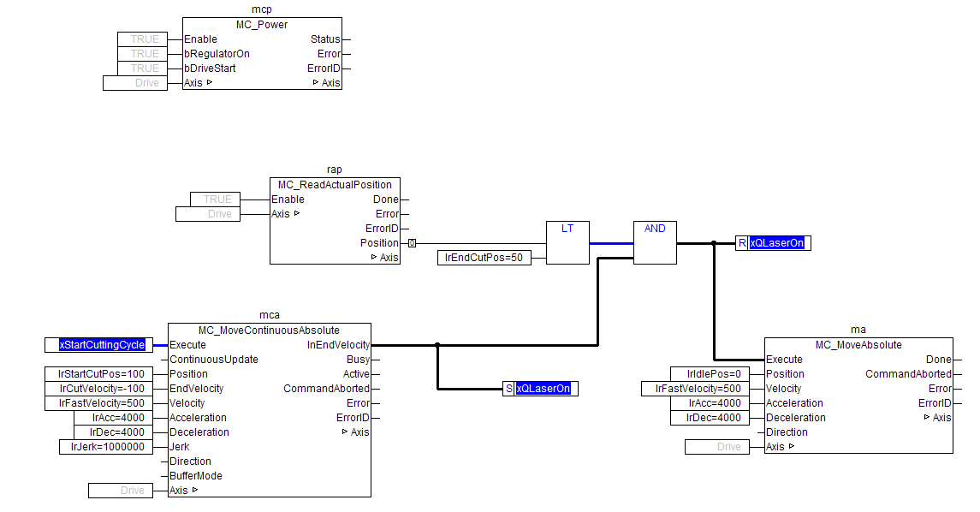
Task: Select the TRUE input on MC_Power bDriveStart
Action: [145, 68]
